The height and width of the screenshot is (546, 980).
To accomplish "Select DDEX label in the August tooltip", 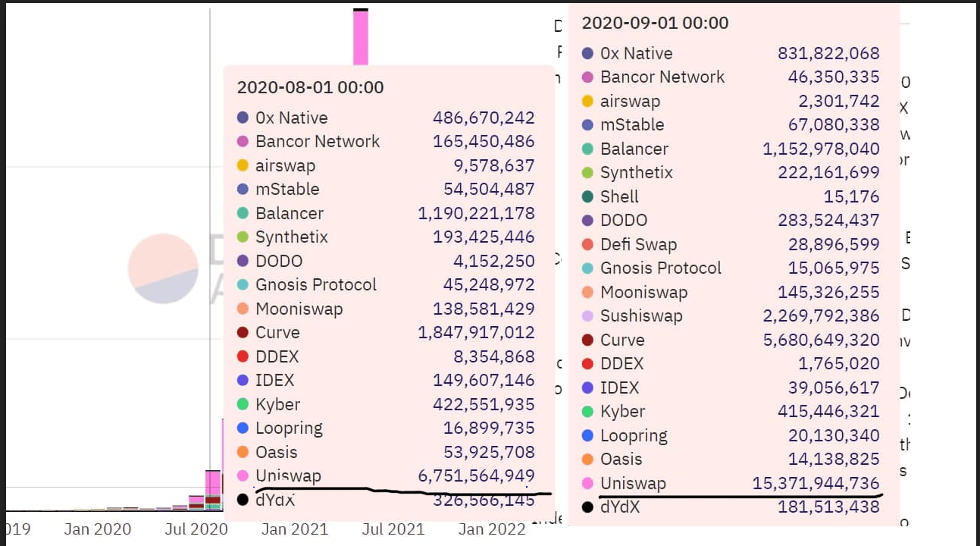I will tap(277, 356).
